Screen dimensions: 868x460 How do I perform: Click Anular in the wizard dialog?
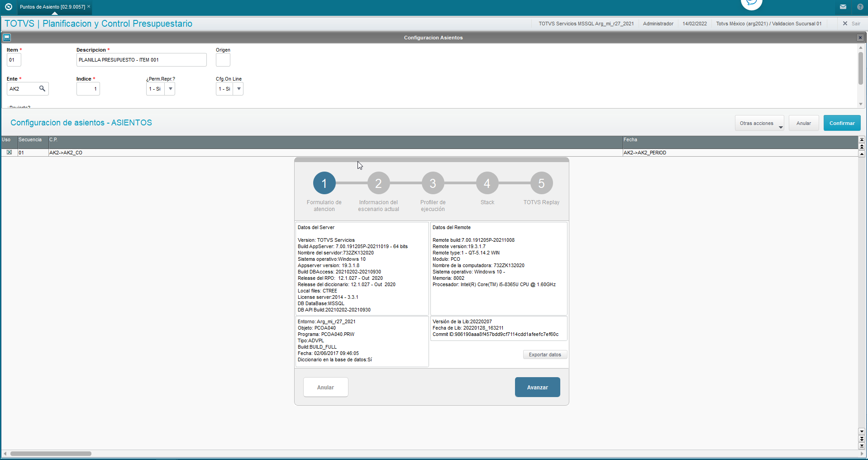click(x=325, y=387)
